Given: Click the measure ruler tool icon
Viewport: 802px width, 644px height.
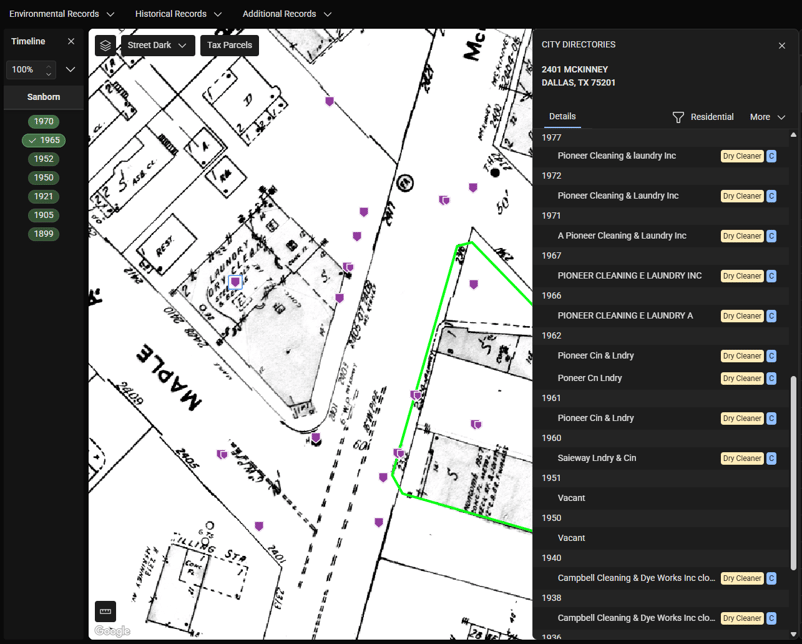Looking at the screenshot, I should 105,611.
